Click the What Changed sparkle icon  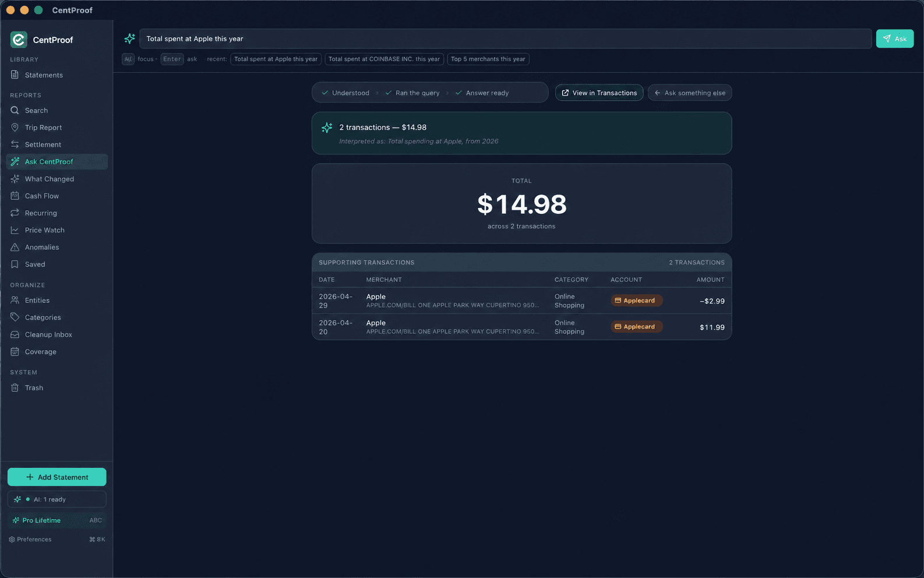click(15, 179)
